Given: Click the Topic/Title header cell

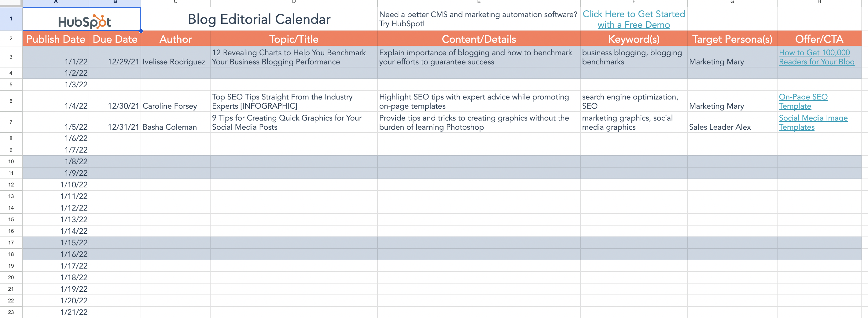Looking at the screenshot, I should (x=293, y=39).
